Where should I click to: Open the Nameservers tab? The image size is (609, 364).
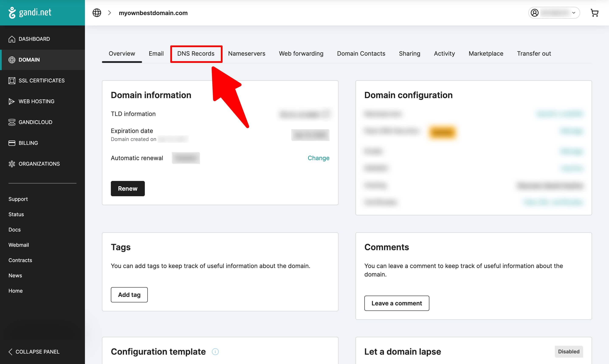point(247,54)
